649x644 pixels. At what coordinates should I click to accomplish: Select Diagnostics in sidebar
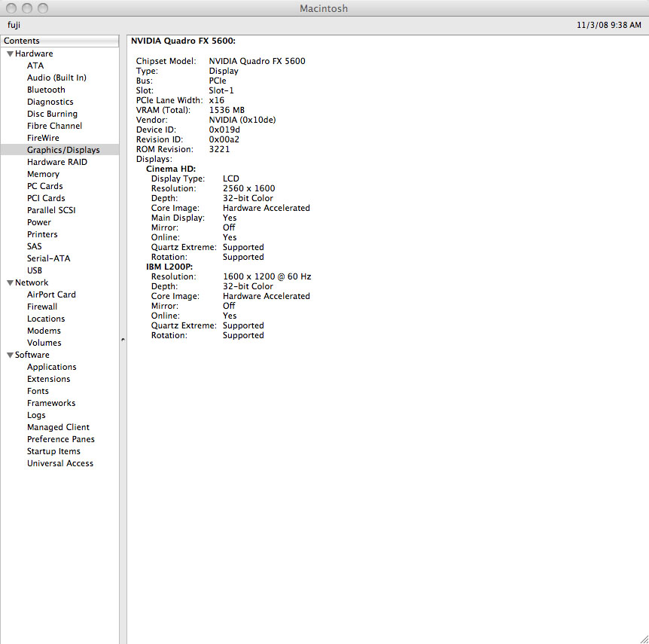[x=50, y=102]
